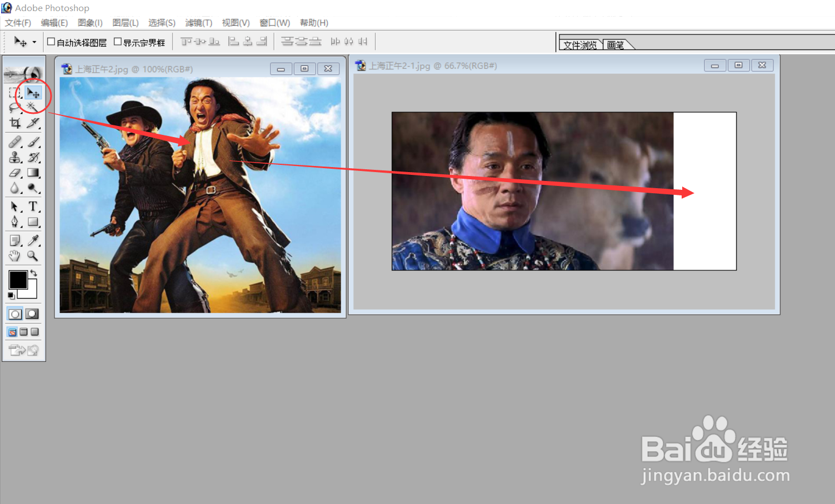Select the Zoom magnifier tool
Viewport: 835px width, 504px height.
pos(33,256)
